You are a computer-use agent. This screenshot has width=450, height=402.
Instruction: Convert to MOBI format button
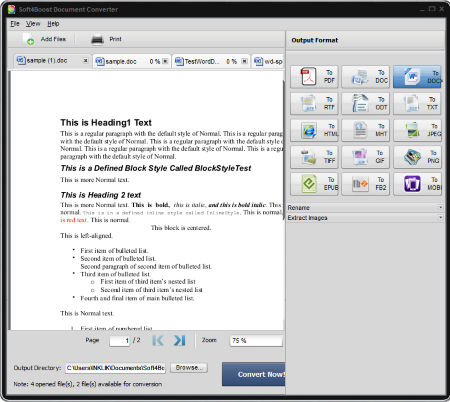(417, 184)
